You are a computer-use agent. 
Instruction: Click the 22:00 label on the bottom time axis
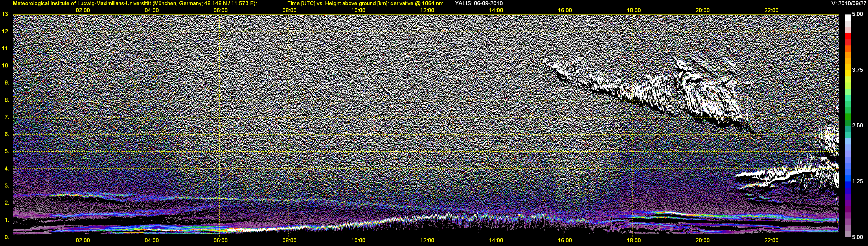771,241
